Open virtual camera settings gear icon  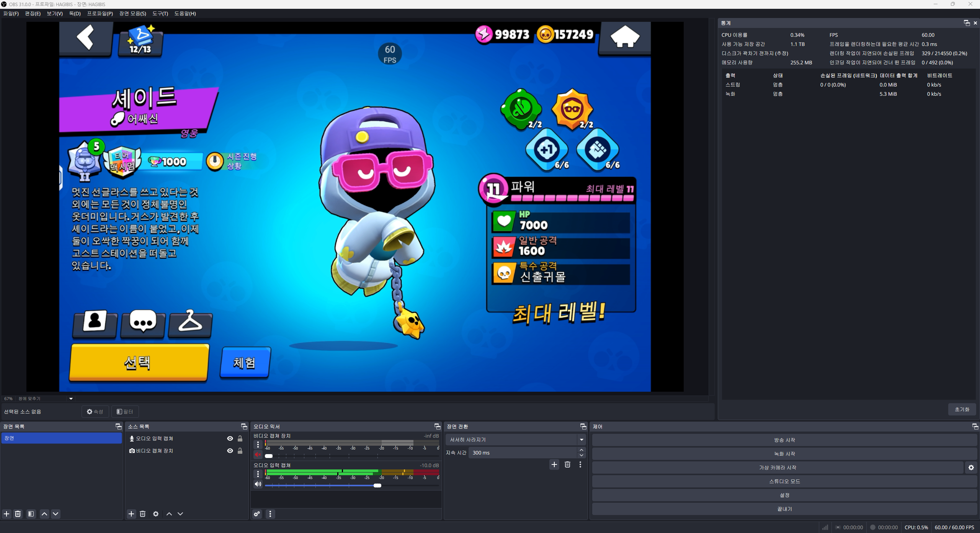pyautogui.click(x=971, y=468)
